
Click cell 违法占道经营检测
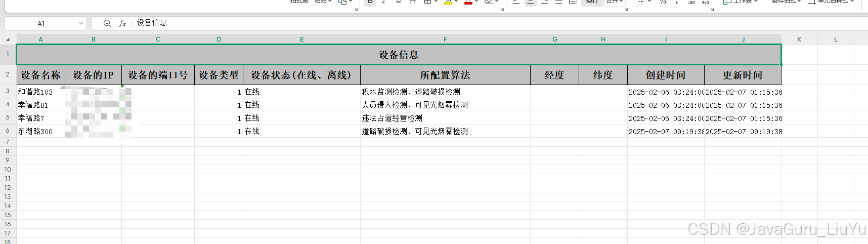tap(445, 118)
